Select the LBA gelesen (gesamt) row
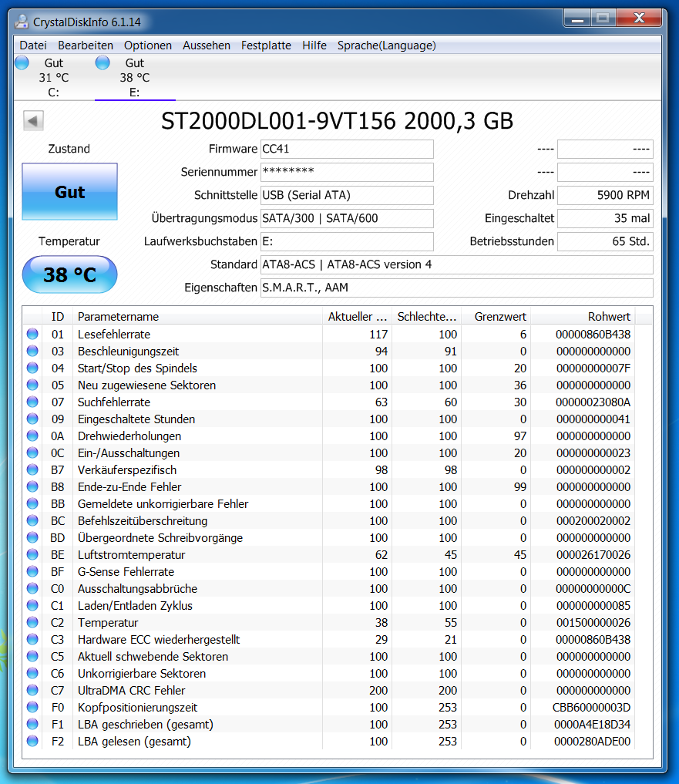This screenshot has height=784, width=679. (329, 742)
